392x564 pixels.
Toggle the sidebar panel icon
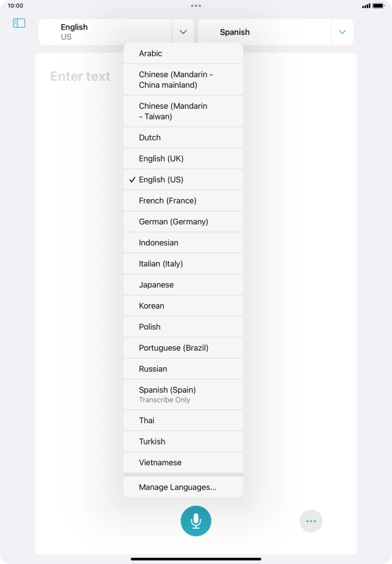pos(19,23)
